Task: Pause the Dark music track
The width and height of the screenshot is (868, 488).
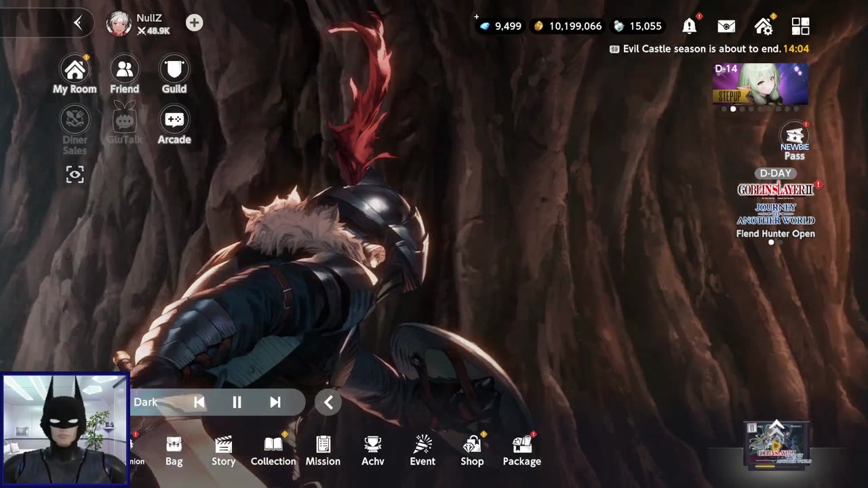Action: (x=237, y=402)
